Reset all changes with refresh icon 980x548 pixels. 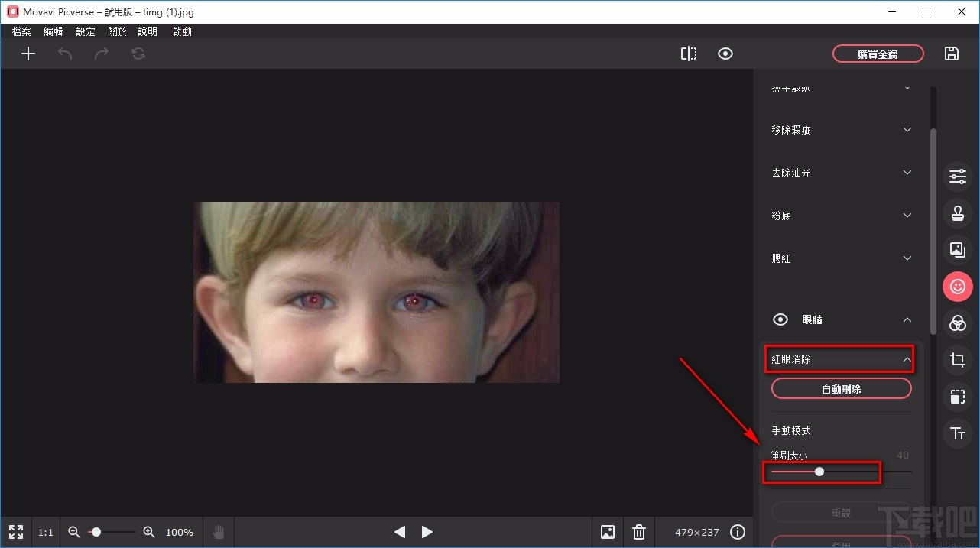pos(138,54)
